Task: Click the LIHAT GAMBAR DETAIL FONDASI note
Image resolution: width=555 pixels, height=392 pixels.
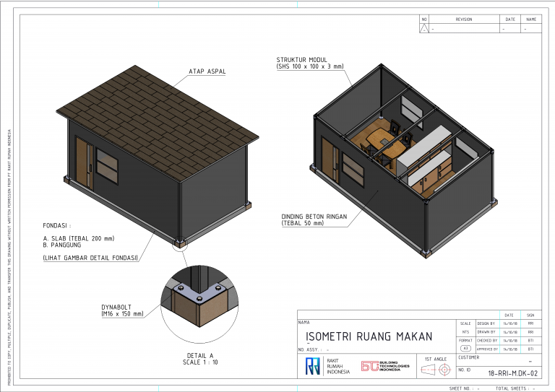Action: point(90,258)
